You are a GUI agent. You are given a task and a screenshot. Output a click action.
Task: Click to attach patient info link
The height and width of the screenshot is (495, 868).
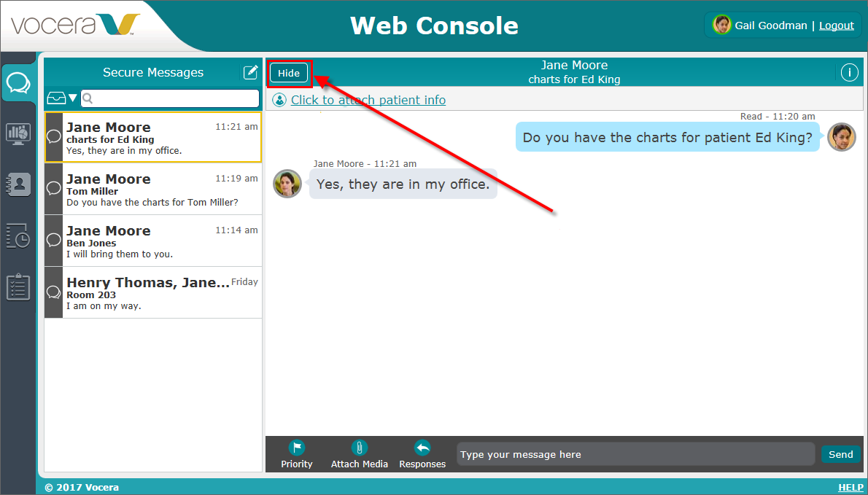click(x=368, y=100)
